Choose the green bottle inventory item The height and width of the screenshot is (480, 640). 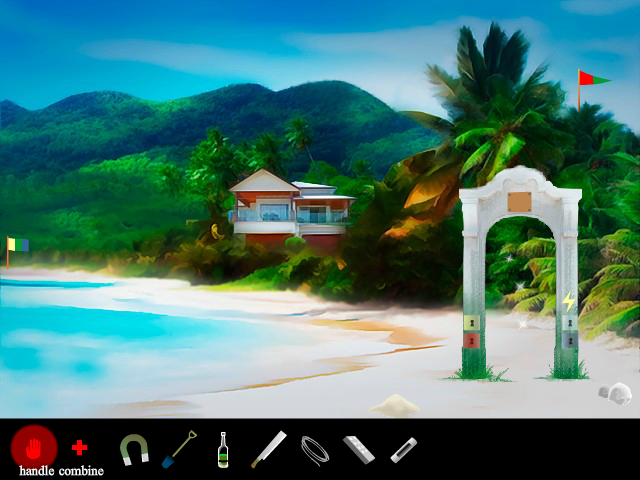pyautogui.click(x=223, y=450)
